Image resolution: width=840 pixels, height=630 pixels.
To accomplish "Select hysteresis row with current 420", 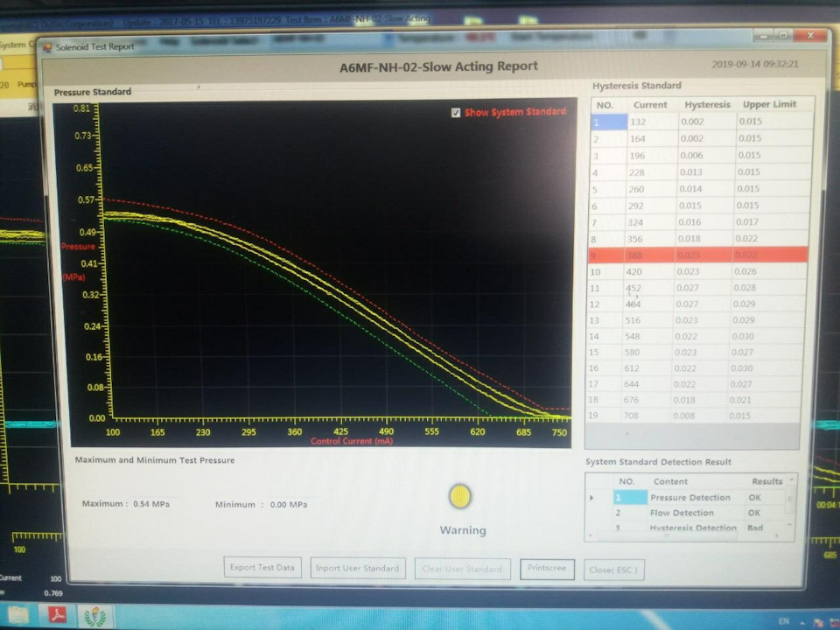I will click(697, 271).
